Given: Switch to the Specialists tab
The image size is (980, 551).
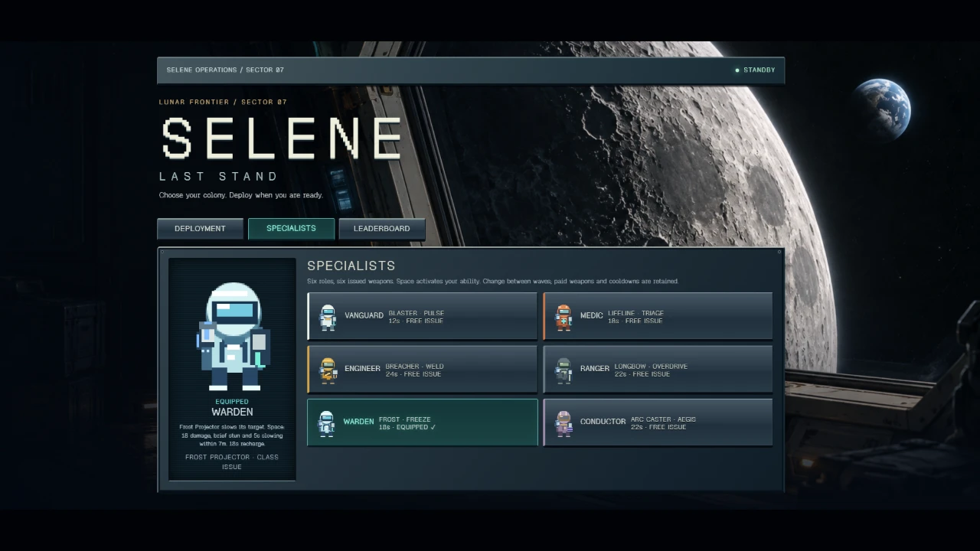Looking at the screenshot, I should [291, 229].
